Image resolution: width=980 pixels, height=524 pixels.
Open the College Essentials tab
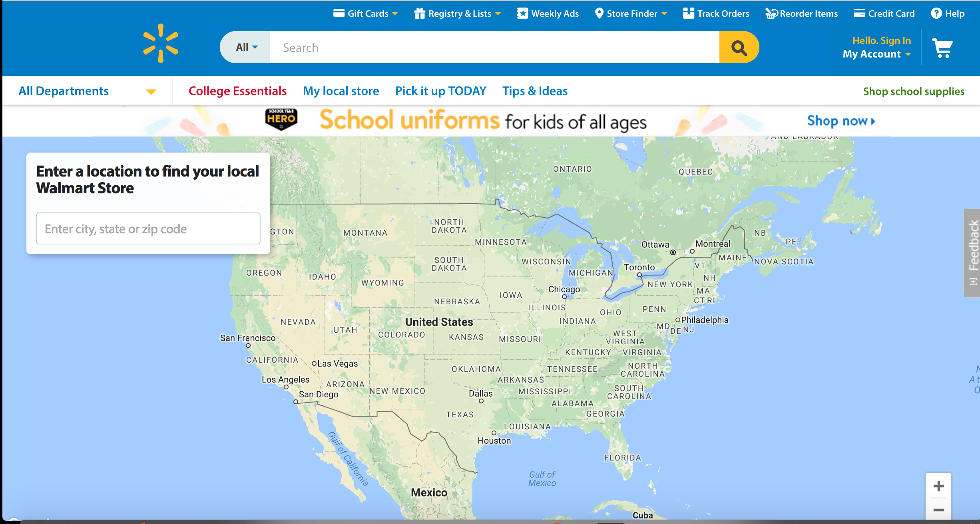pyautogui.click(x=237, y=91)
